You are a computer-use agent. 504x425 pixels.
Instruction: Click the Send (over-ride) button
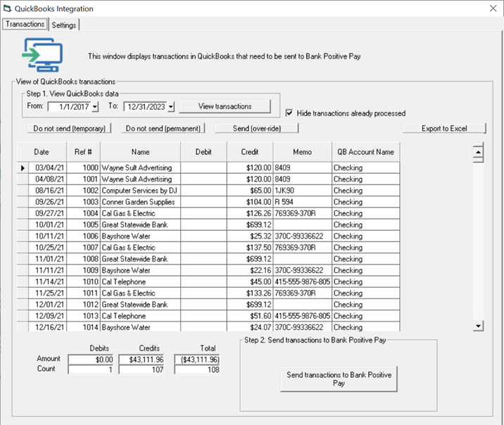[256, 129]
